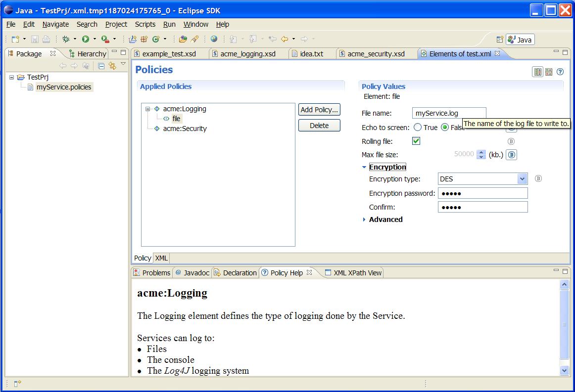This screenshot has width=575, height=392.
Task: Click default-value icon beside Rolling file
Action: (x=511, y=141)
